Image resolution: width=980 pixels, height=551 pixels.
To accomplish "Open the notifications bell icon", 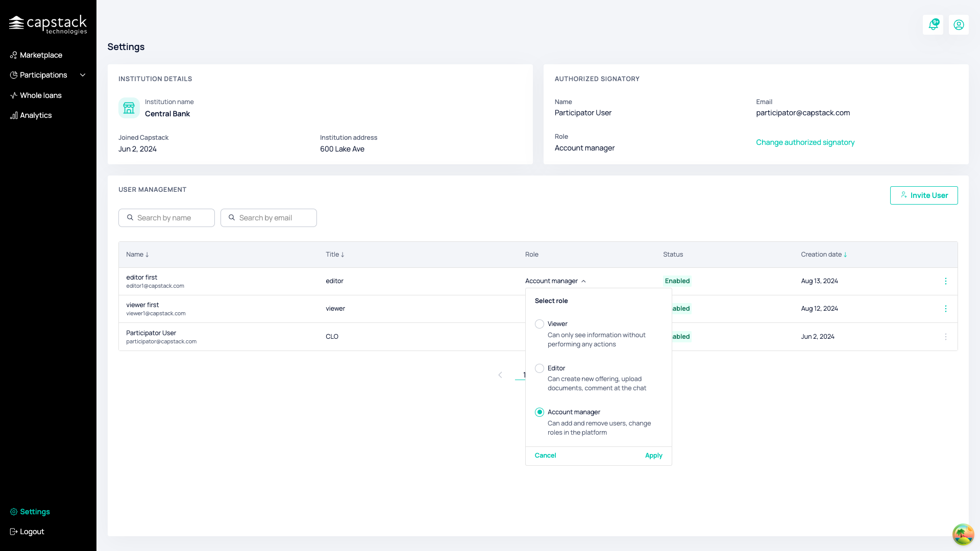I will click(x=933, y=24).
